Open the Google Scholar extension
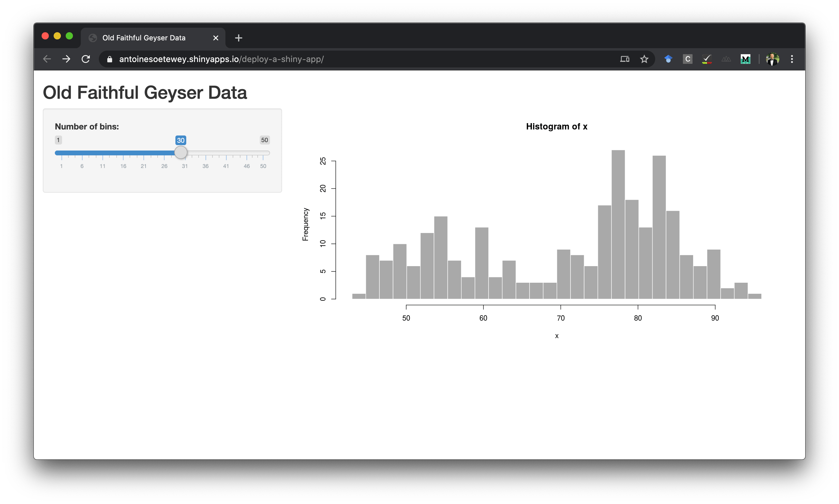This screenshot has width=839, height=504. 668,59
